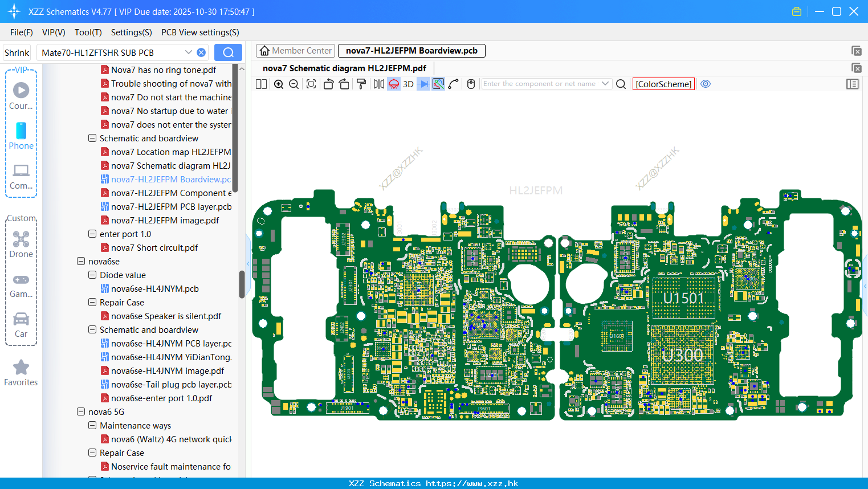868x489 pixels.
Task: Click the yellow toolbox icon in title bar
Action: (x=797, y=11)
